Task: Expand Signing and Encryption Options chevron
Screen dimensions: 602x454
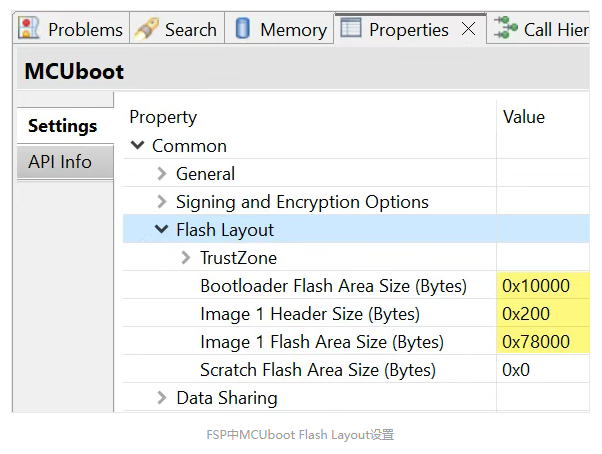Action: pos(162,201)
